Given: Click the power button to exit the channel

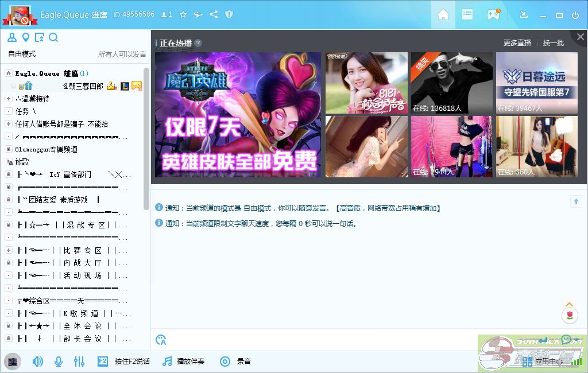Looking at the screenshot, I should [x=575, y=15].
